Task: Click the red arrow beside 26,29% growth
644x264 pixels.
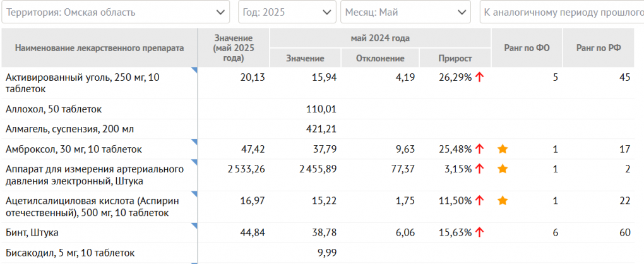Action: (480, 77)
